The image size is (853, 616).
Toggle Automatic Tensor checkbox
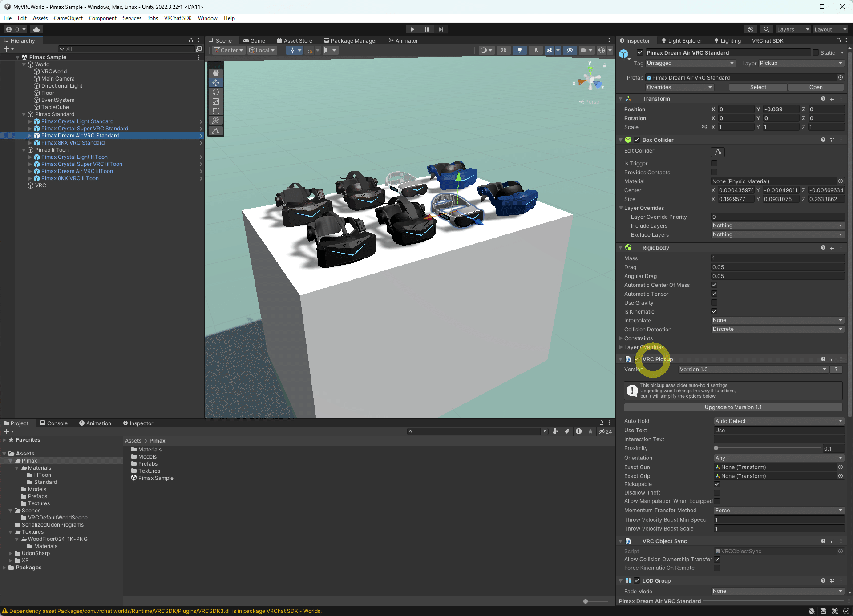[x=714, y=294]
